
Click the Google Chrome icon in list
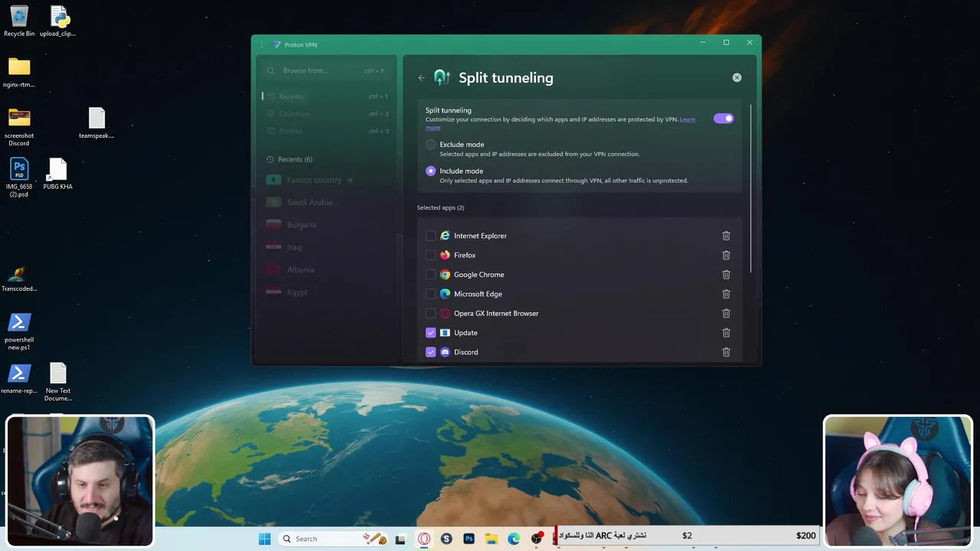pos(445,275)
